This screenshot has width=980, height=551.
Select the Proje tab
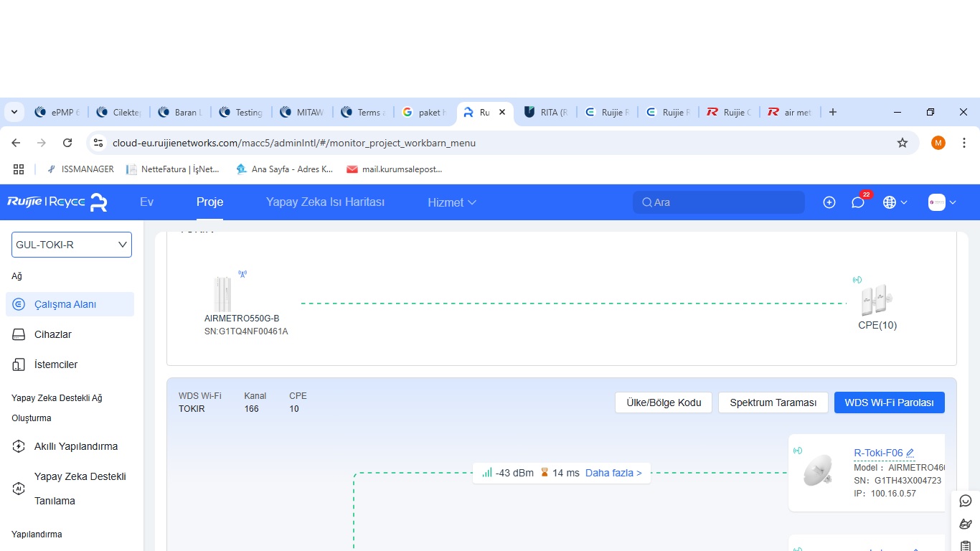tap(209, 202)
